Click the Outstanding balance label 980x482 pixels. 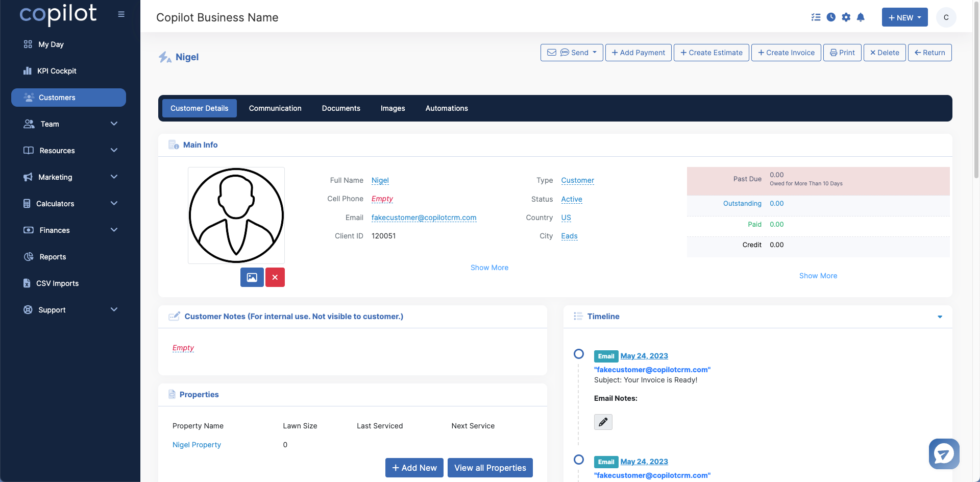click(x=742, y=203)
